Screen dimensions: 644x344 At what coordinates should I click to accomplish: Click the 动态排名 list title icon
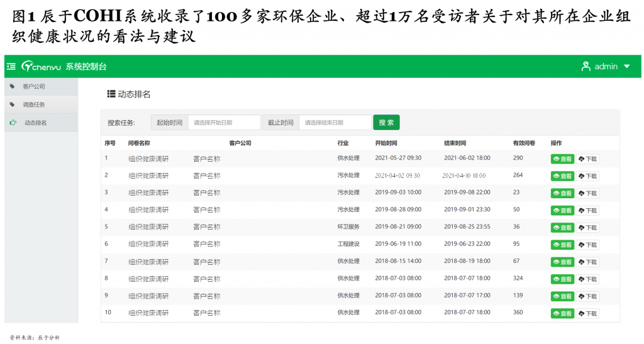[x=111, y=94]
